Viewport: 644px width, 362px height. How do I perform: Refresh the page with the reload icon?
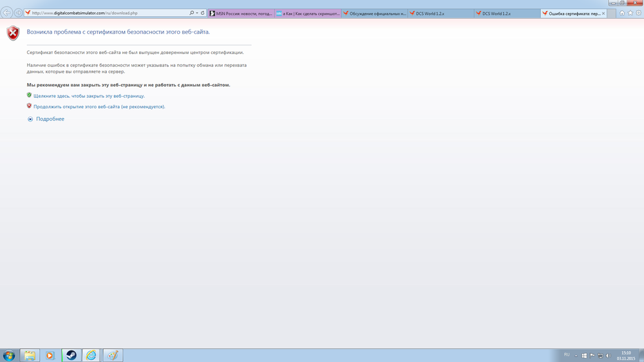(x=202, y=13)
